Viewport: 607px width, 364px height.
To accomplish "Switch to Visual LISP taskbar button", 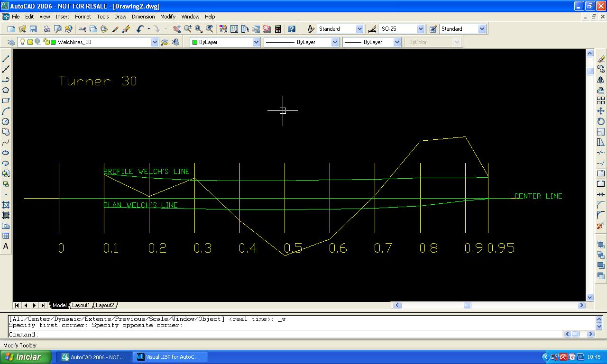I will click(169, 357).
